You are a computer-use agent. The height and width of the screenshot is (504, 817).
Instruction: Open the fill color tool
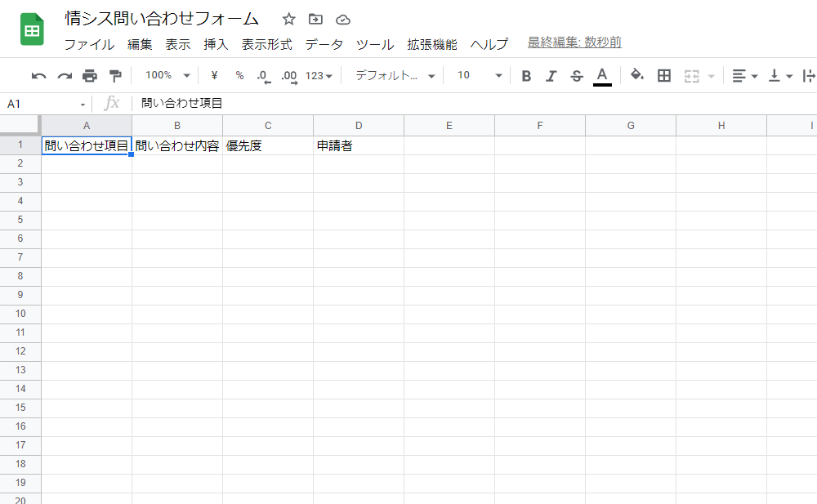[x=636, y=74]
